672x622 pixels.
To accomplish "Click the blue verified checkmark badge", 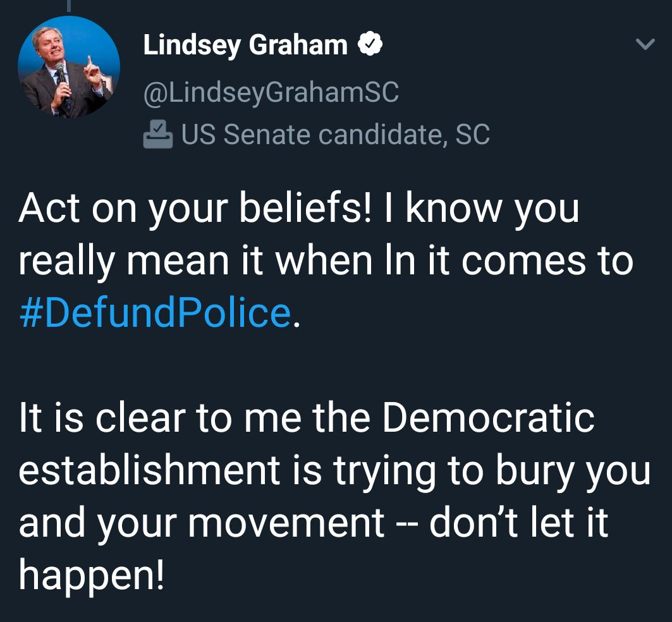I will coord(369,45).
